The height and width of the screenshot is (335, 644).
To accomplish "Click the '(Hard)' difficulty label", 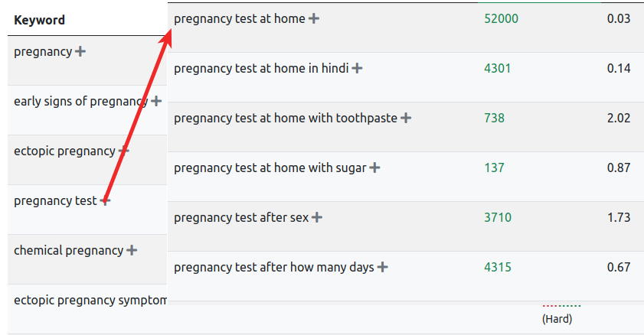I will click(x=557, y=318).
